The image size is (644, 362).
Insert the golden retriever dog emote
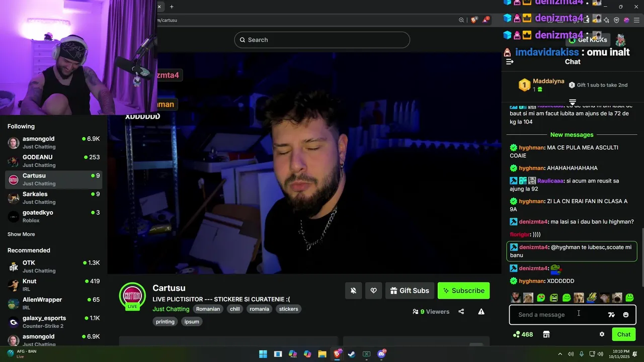pyautogui.click(x=579, y=298)
